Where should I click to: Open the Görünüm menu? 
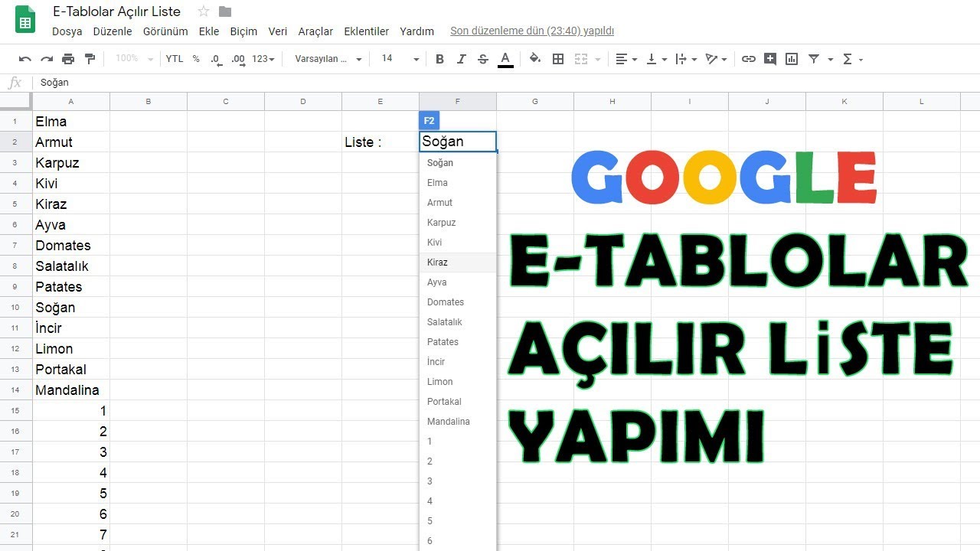tap(165, 31)
